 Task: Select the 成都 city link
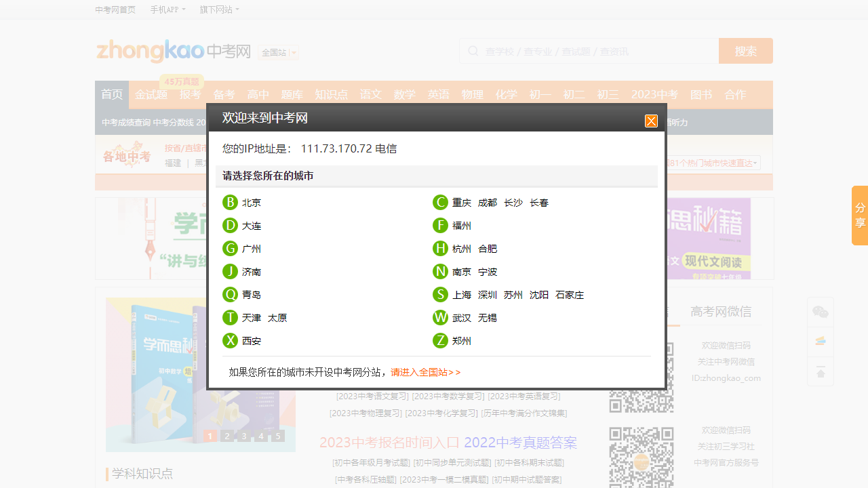[x=488, y=203]
